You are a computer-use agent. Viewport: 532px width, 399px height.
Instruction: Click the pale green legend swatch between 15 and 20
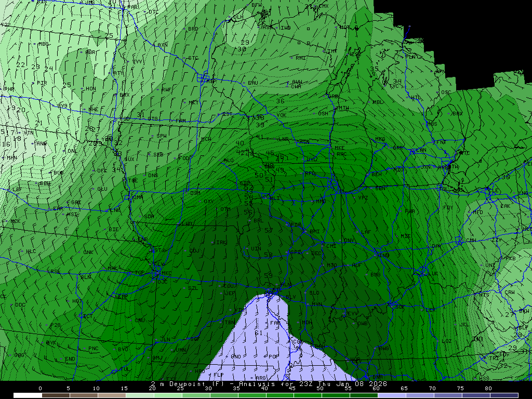(x=140, y=395)
